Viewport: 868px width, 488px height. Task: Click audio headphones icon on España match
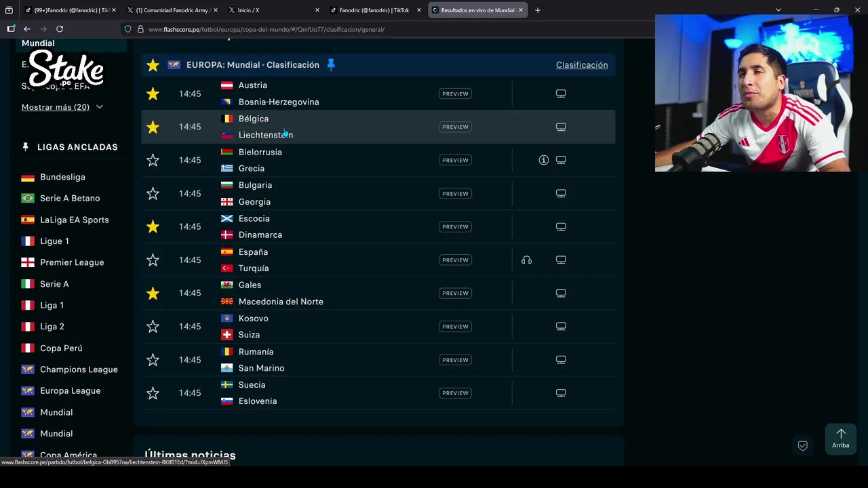pos(526,260)
